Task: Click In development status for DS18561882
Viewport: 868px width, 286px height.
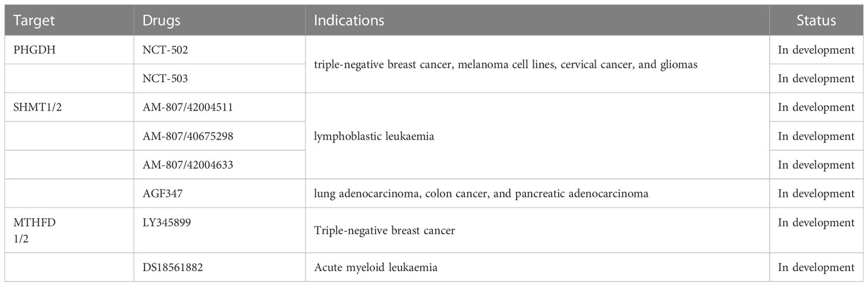Action: (816, 268)
